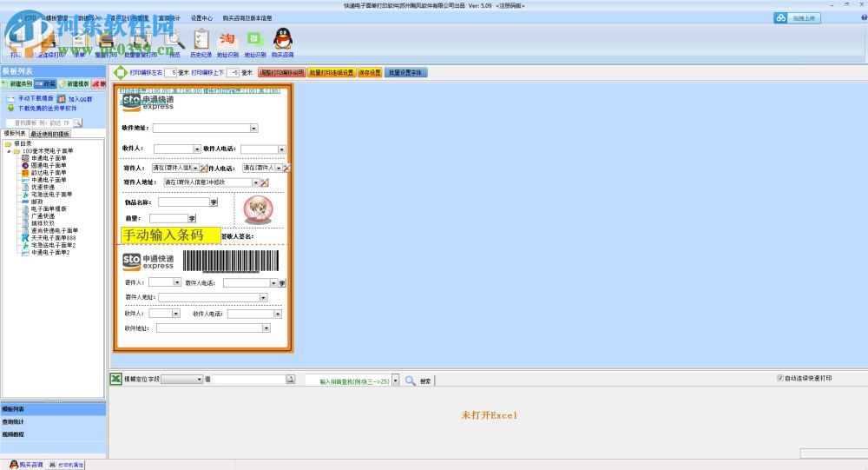Open the 收件地址 dropdown at top of label
The height and width of the screenshot is (470, 868).
tap(253, 128)
